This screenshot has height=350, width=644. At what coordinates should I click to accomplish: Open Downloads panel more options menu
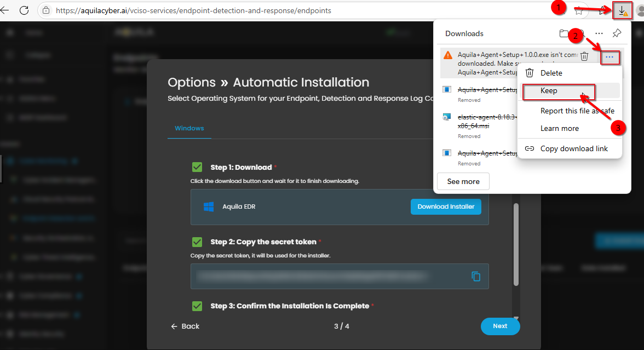[x=599, y=33]
